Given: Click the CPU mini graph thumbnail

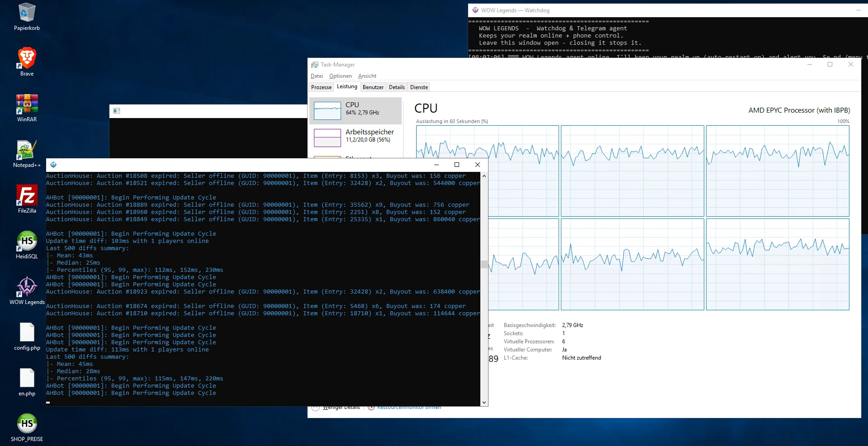Looking at the screenshot, I should pos(327,111).
